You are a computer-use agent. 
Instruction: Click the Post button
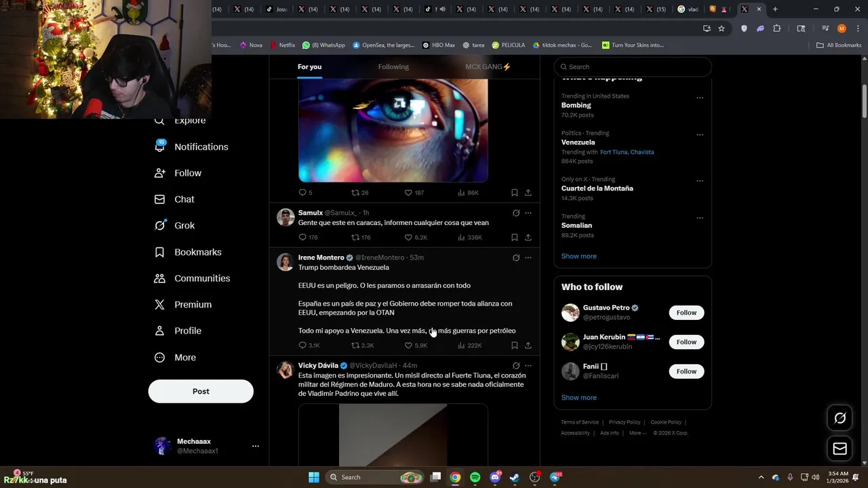tap(201, 391)
